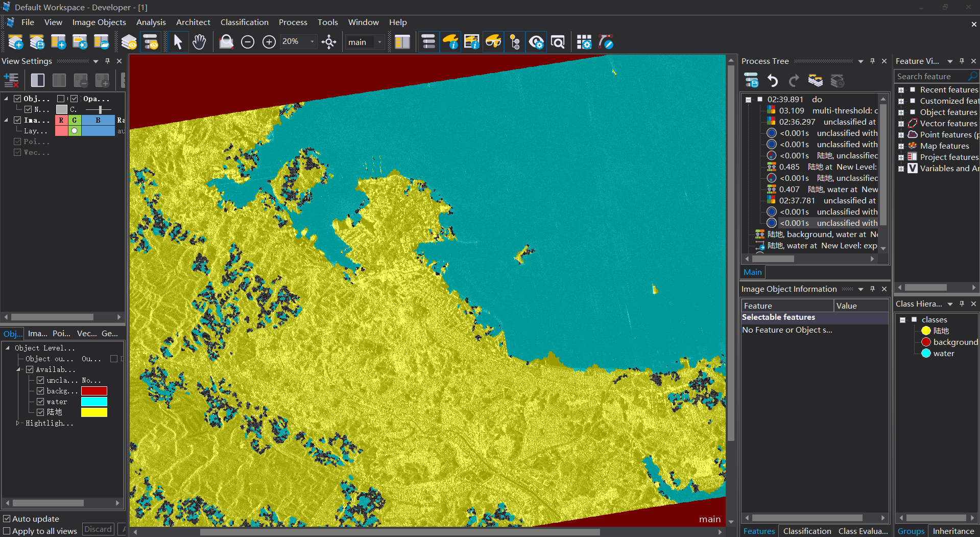The width and height of the screenshot is (980, 537).
Task: Click the zoom in plus icon
Action: 269,42
